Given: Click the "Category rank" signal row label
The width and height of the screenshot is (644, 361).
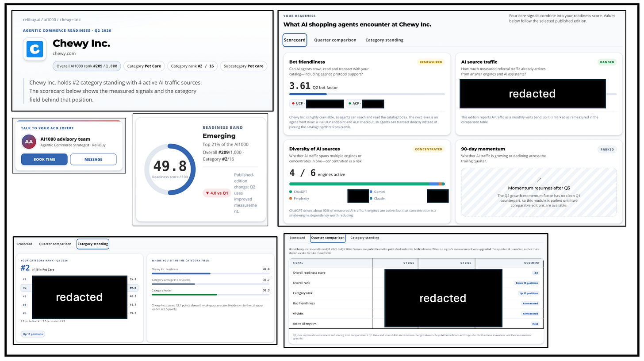Looking at the screenshot, I should coord(303,293).
